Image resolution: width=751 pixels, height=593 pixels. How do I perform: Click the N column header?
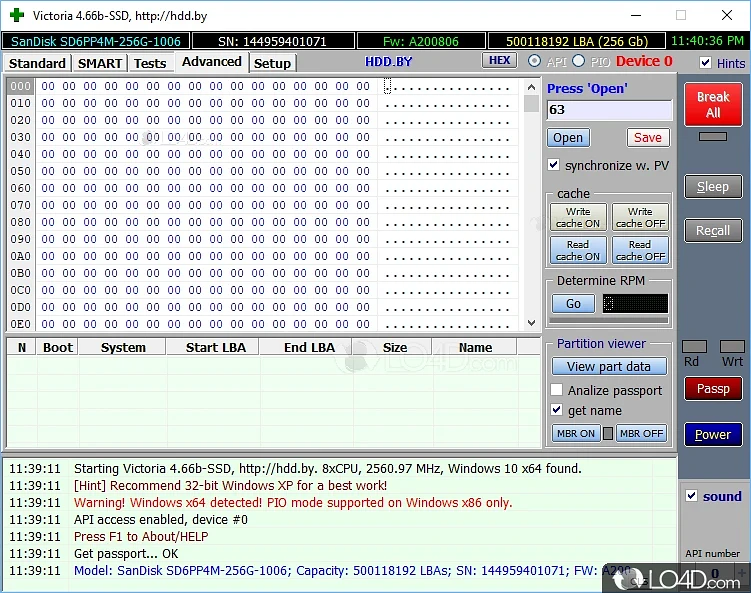click(x=22, y=347)
